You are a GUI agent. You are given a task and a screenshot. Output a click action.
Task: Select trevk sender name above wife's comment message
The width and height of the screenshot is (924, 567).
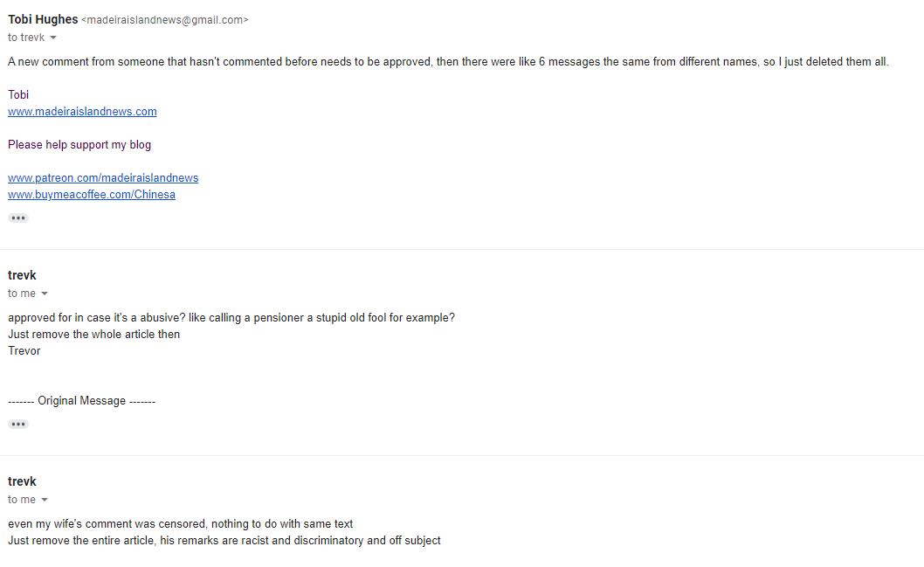tap(22, 481)
